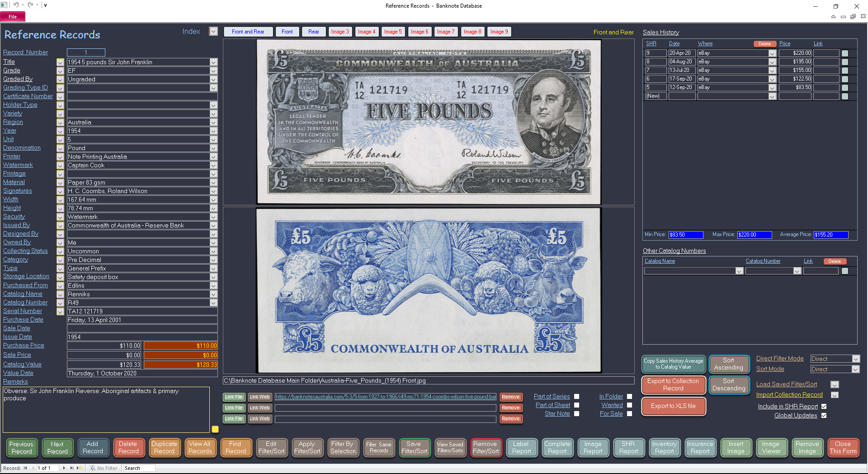Screen dimensions: 868x474
Task: Click the Redo icon in the quick access toolbar
Action: [x=30, y=5]
